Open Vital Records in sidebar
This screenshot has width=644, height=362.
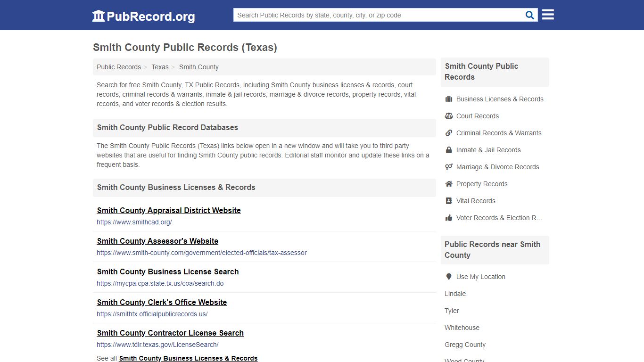point(476,201)
